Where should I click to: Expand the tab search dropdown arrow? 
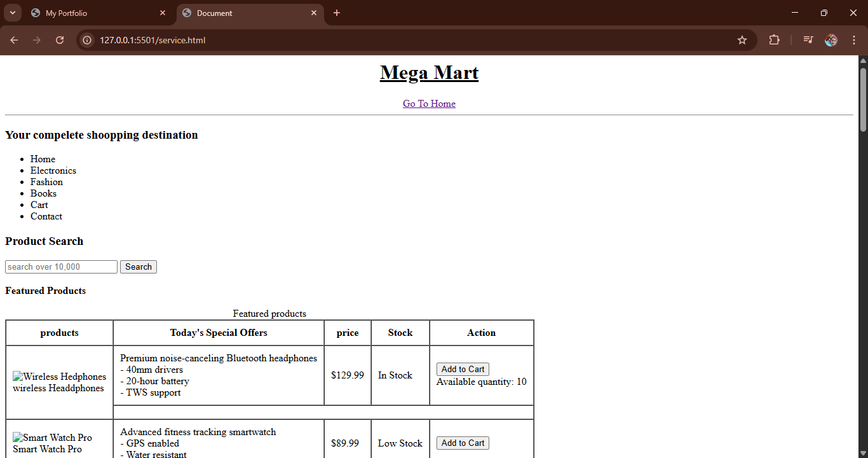(12, 13)
